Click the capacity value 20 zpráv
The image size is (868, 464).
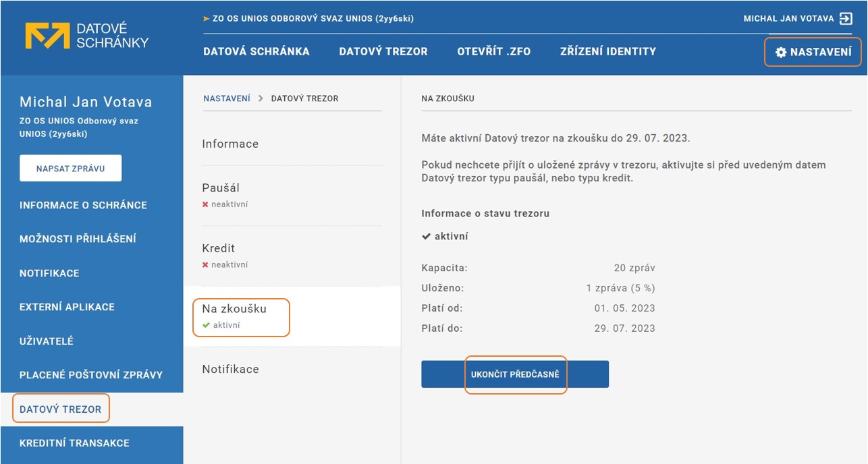click(634, 268)
